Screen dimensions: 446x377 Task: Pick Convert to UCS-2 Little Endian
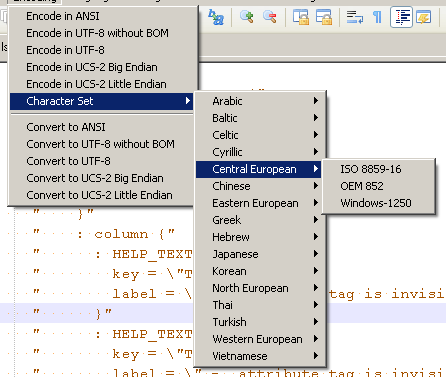pos(101,195)
